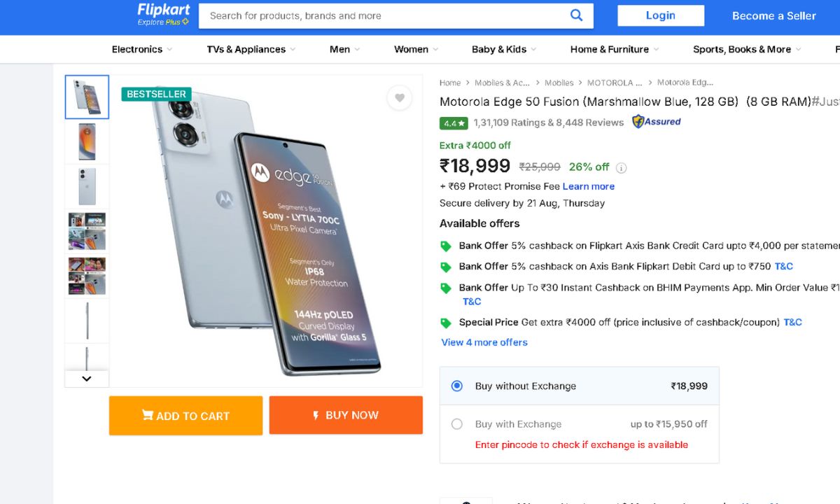
Task: Select the second phone thumbnail image
Action: coord(87,142)
